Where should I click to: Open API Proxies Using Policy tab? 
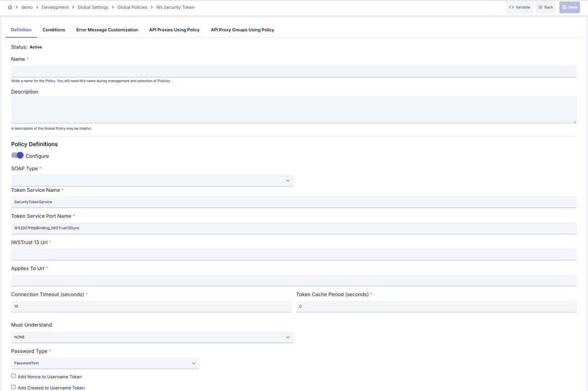pos(174,30)
